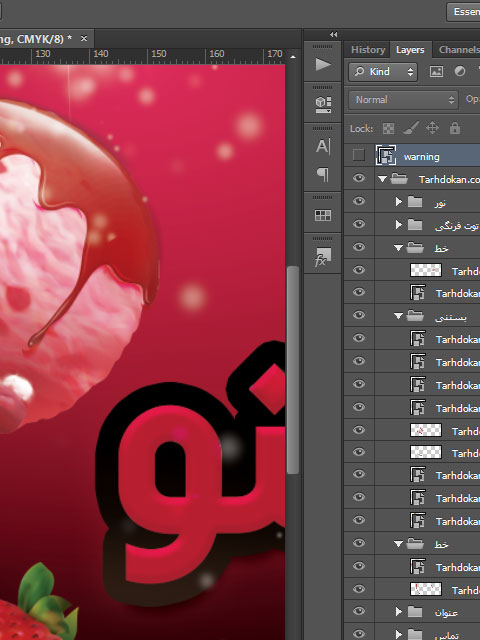480x640 pixels.
Task: Click the pixel layer filter icon
Action: click(436, 72)
